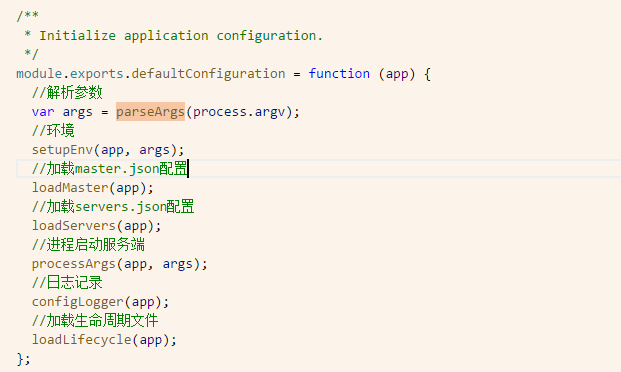Click the processArgs(app, args) call
This screenshot has height=372, width=621.
(120, 264)
